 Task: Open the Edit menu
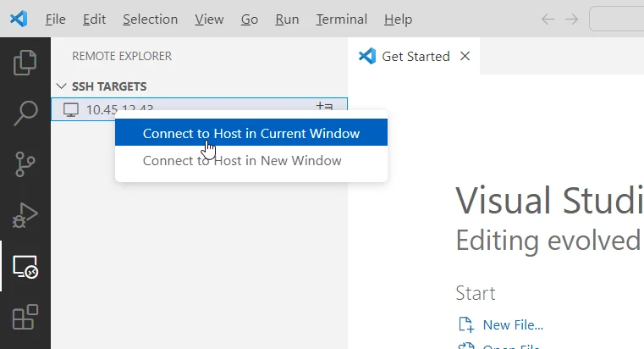(94, 19)
